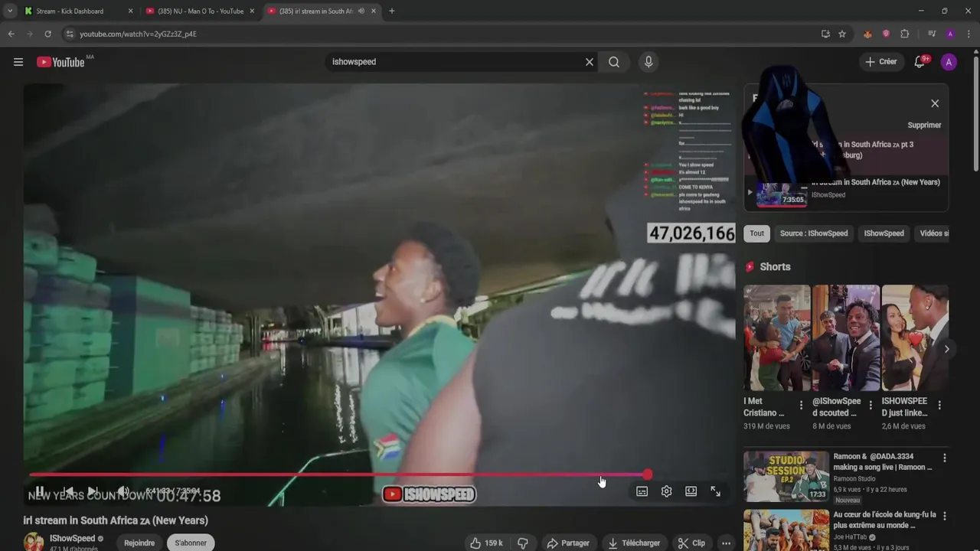Go back in browser history
Image resolution: width=980 pixels, height=551 pixels.
point(11,34)
